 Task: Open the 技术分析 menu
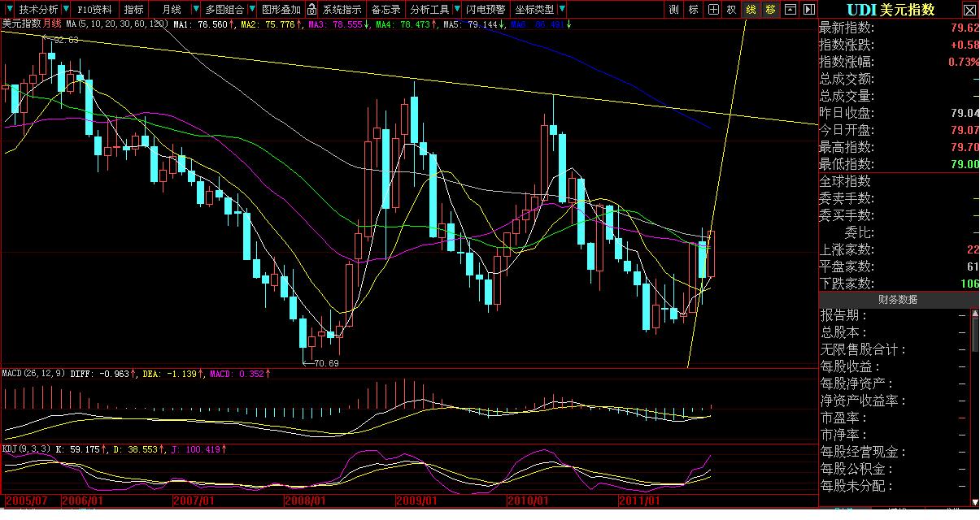pyautogui.click(x=38, y=10)
